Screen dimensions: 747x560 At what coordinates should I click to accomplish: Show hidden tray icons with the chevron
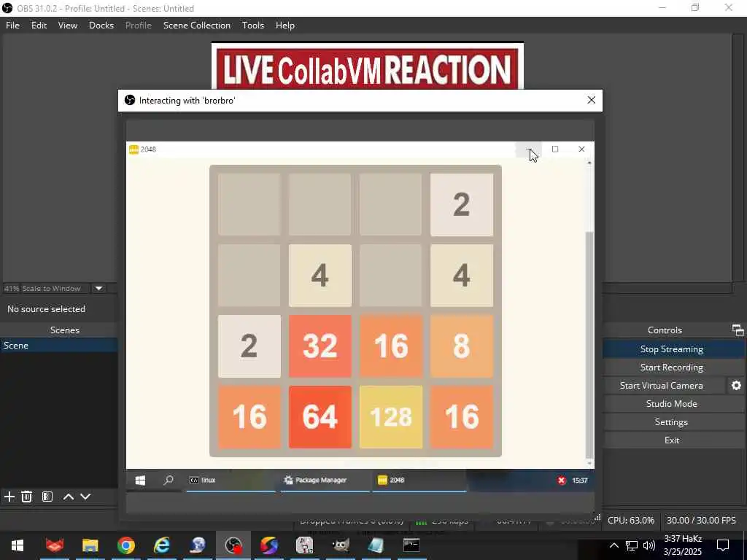coord(614,545)
